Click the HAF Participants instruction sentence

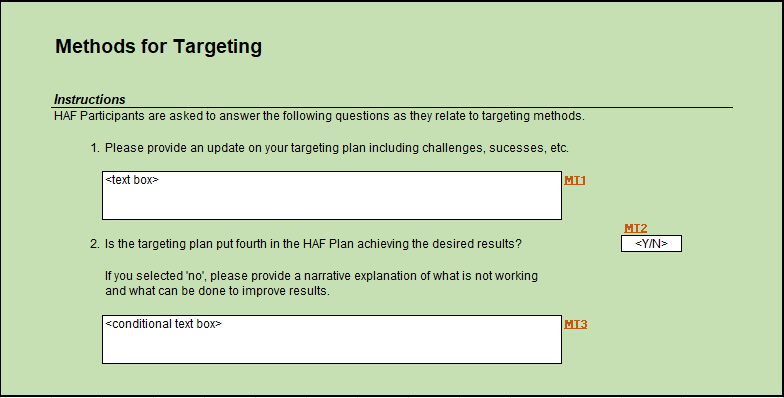tap(319, 116)
